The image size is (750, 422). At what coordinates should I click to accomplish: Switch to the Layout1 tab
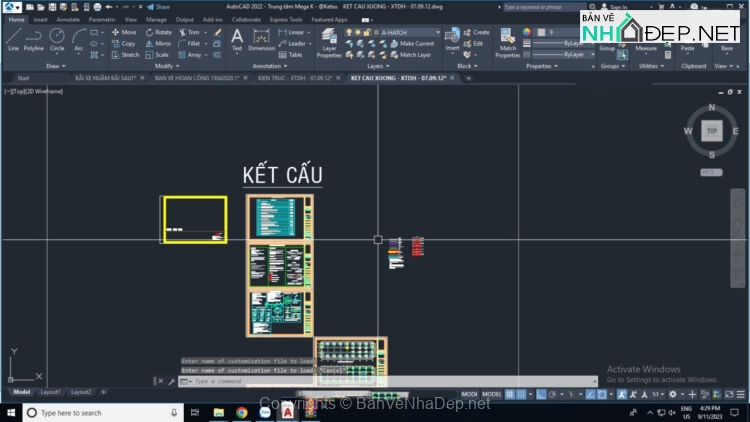point(50,392)
